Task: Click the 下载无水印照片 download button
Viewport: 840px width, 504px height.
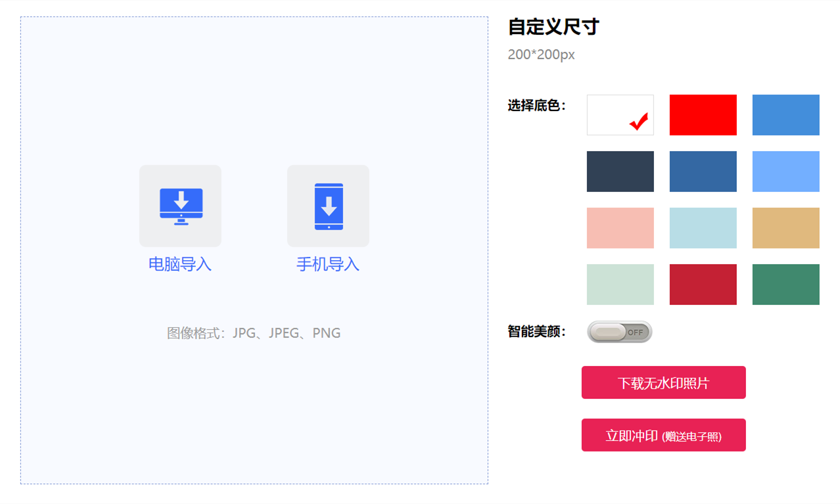Action: click(663, 382)
